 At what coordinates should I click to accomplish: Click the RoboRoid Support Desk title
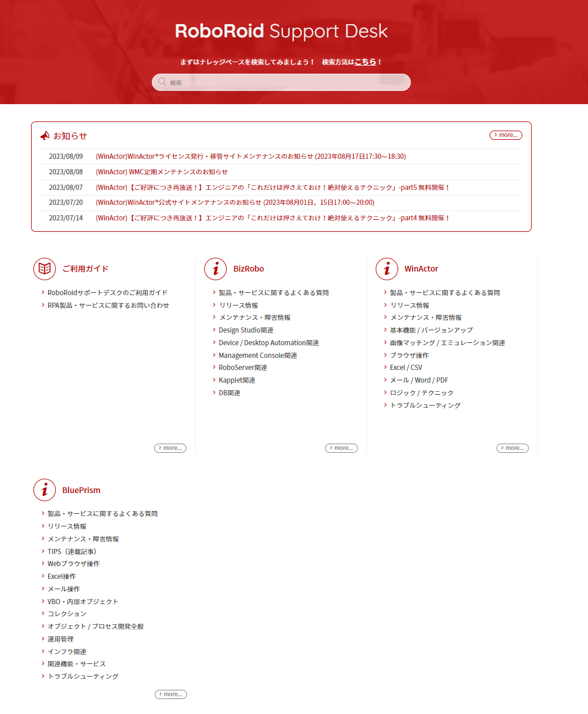281,31
